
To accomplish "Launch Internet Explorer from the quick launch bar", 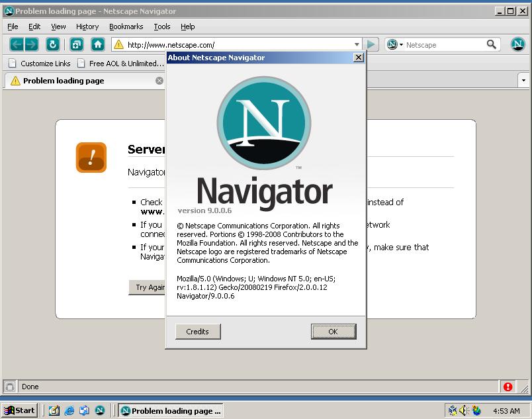I will click(x=69, y=410).
